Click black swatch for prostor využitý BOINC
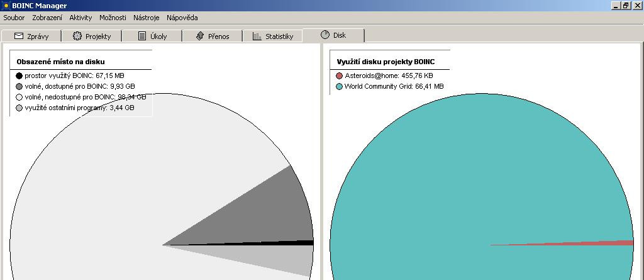644x280 pixels. [19, 76]
